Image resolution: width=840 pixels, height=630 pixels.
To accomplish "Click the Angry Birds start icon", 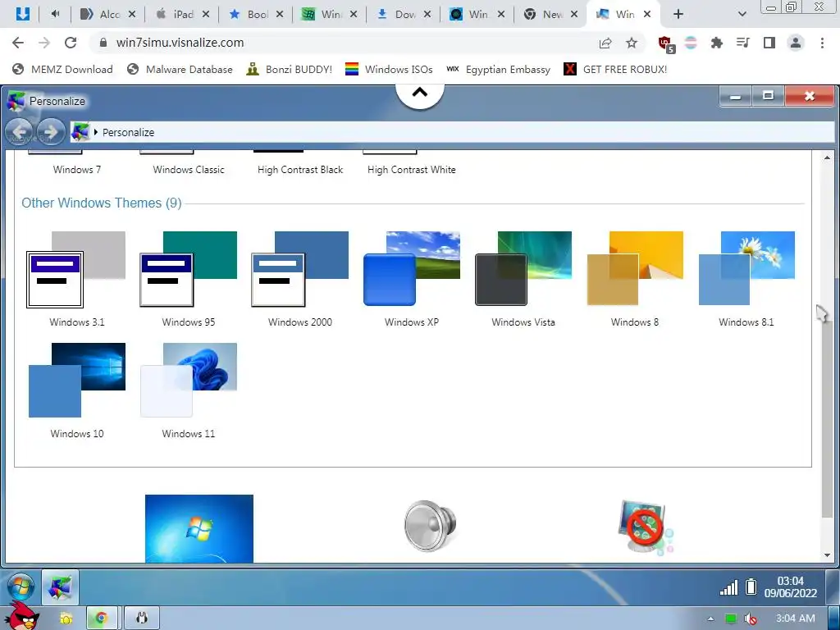I will coord(24,616).
